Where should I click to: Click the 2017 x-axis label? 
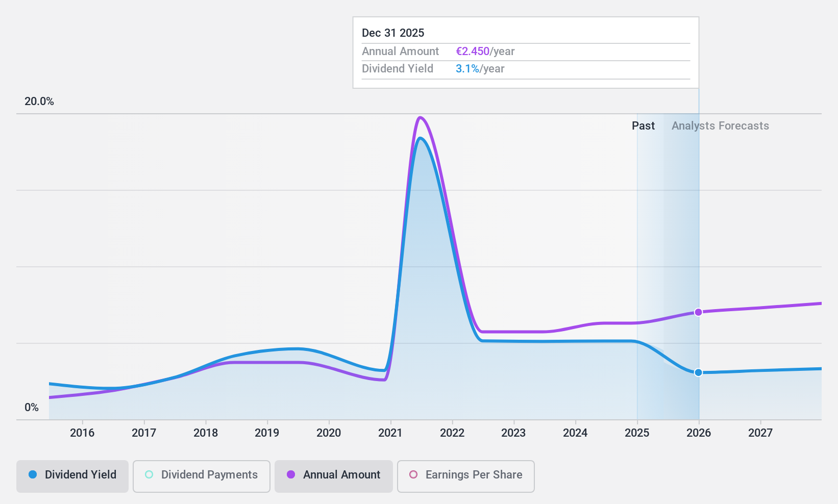coord(144,433)
